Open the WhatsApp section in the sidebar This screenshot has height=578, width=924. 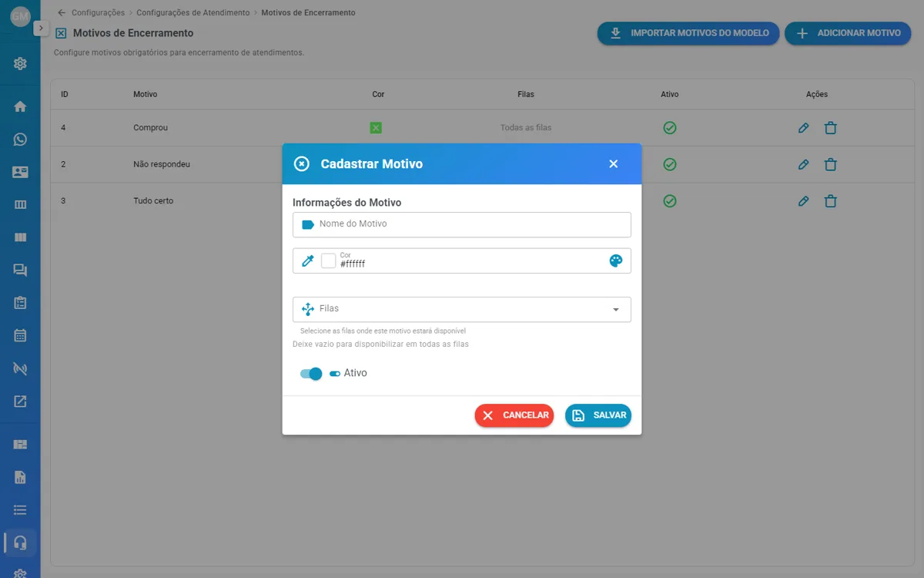20,139
